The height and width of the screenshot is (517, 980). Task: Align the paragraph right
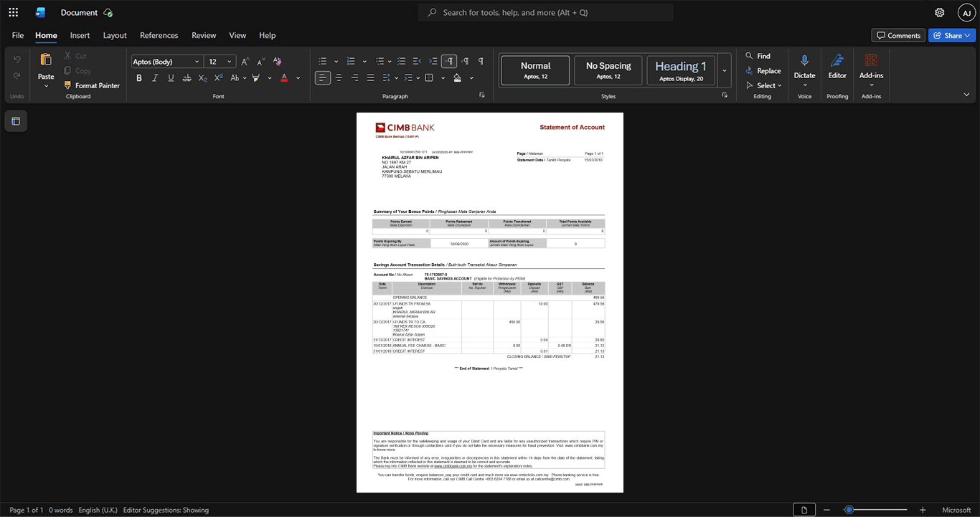pyautogui.click(x=354, y=78)
